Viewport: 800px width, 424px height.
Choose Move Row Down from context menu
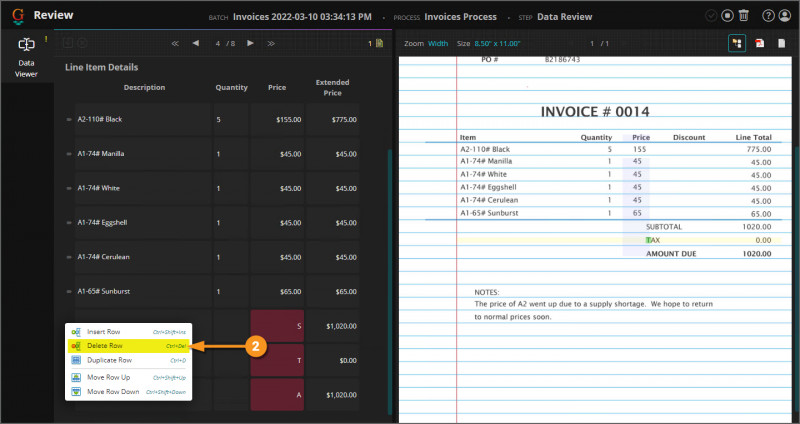pyautogui.click(x=129, y=392)
